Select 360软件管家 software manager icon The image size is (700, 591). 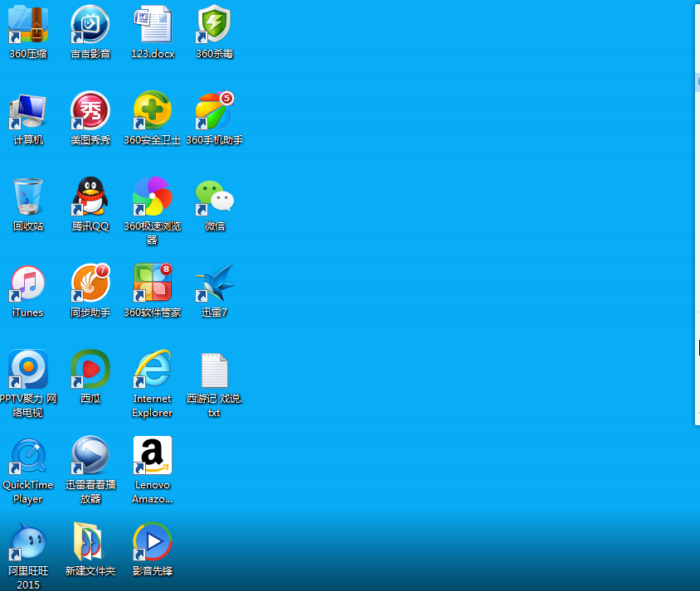pos(153,283)
